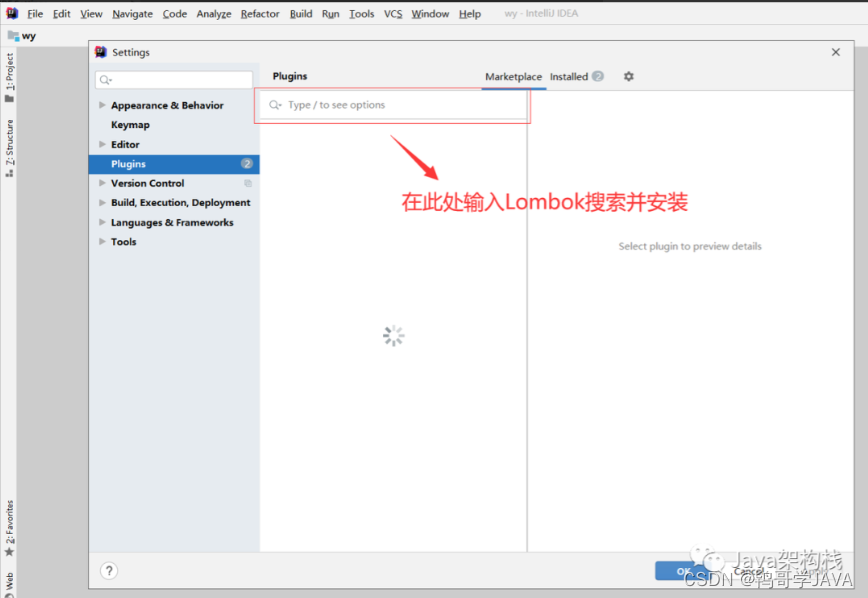Click the plugin search magnifier icon
Screen dimensions: 868x598
(x=275, y=105)
